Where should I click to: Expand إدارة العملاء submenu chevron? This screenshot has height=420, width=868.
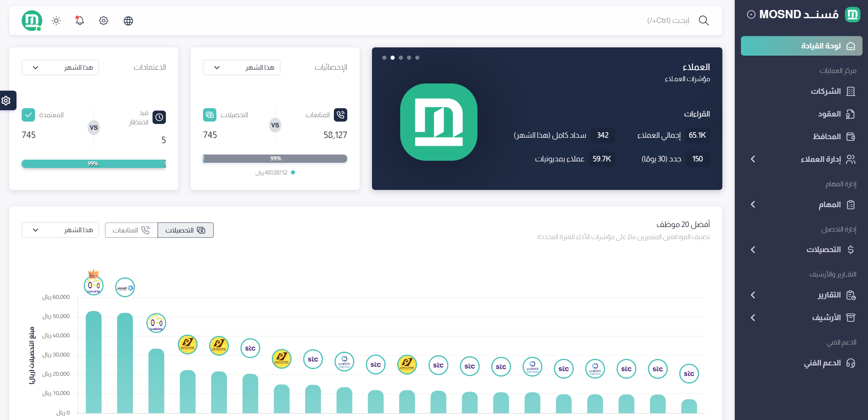753,159
